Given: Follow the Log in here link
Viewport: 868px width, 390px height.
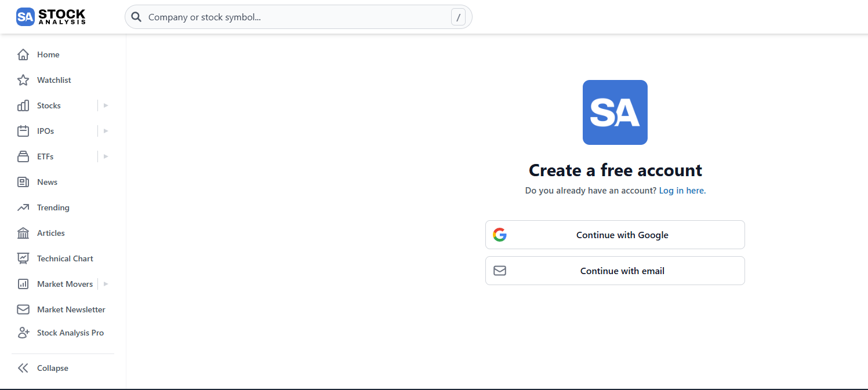Looking at the screenshot, I should click(x=682, y=191).
